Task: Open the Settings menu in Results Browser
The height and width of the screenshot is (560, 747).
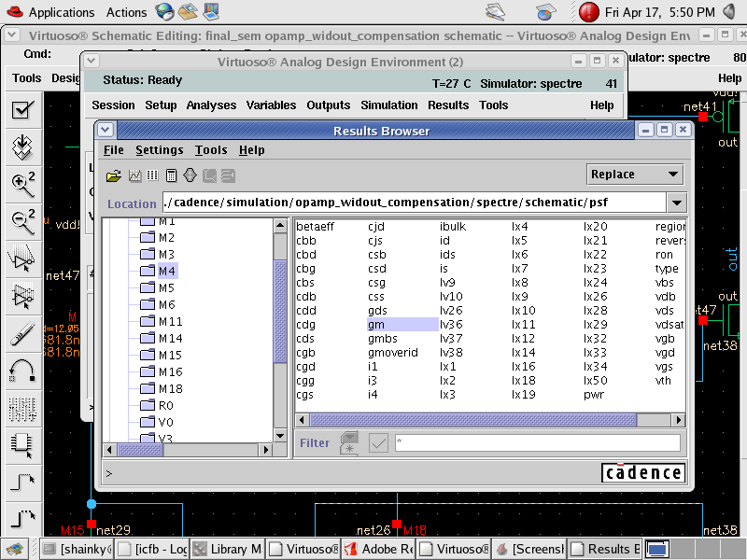Action: [159, 150]
